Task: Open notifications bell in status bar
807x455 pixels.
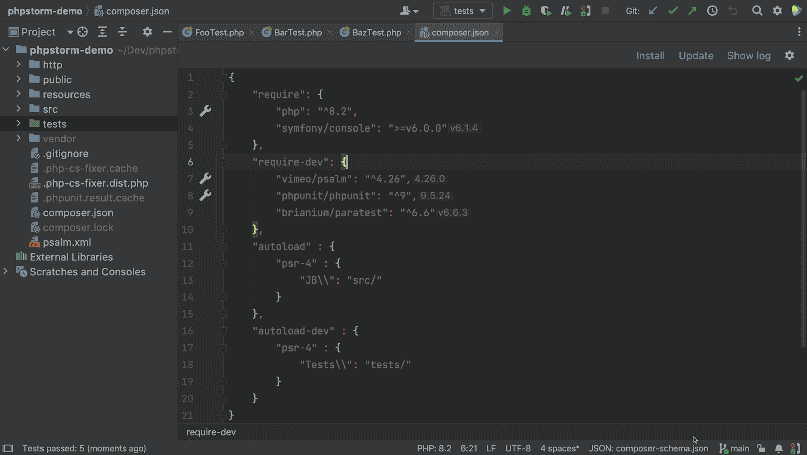Action: 779,448
